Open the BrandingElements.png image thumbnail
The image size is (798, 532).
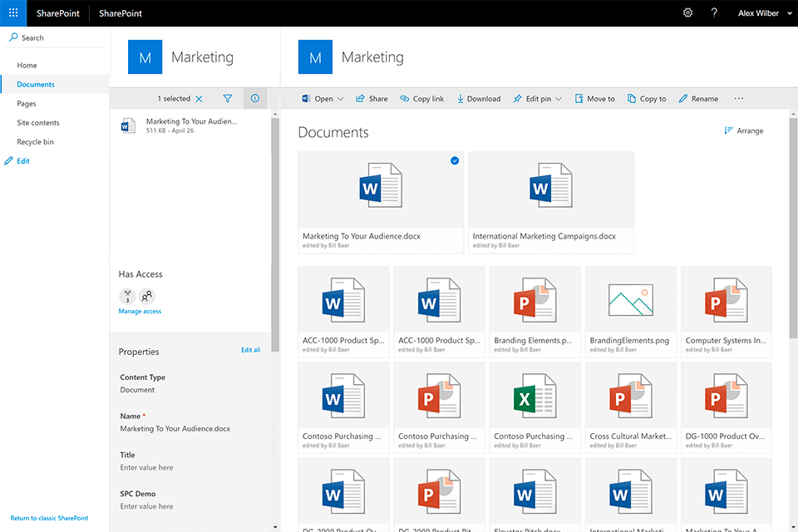coord(630,300)
